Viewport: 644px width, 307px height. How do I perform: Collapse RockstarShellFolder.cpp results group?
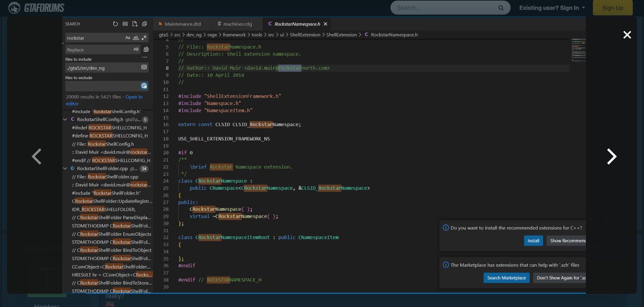[65, 168]
